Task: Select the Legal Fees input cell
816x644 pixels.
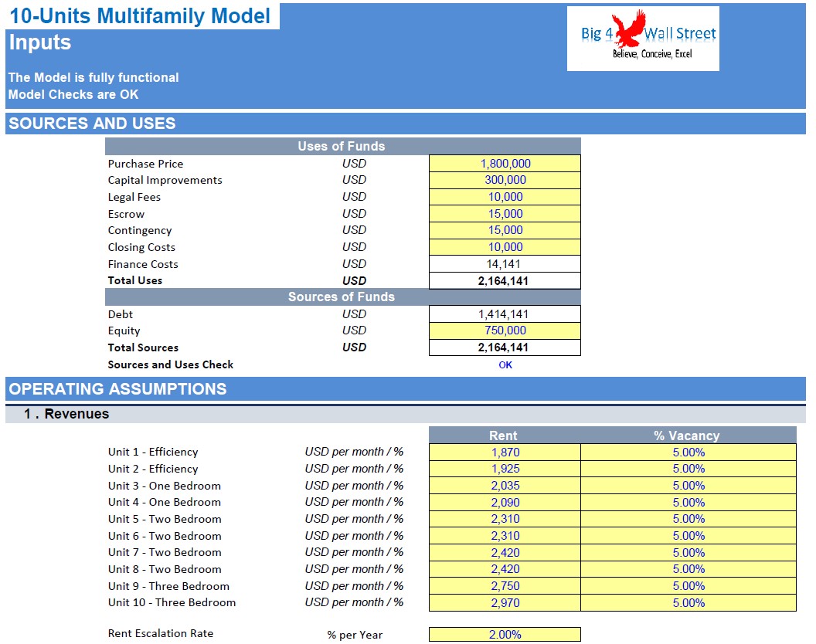Action: (x=505, y=197)
